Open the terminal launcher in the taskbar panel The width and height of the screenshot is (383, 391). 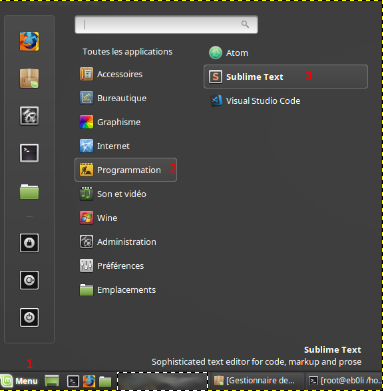tap(73, 381)
